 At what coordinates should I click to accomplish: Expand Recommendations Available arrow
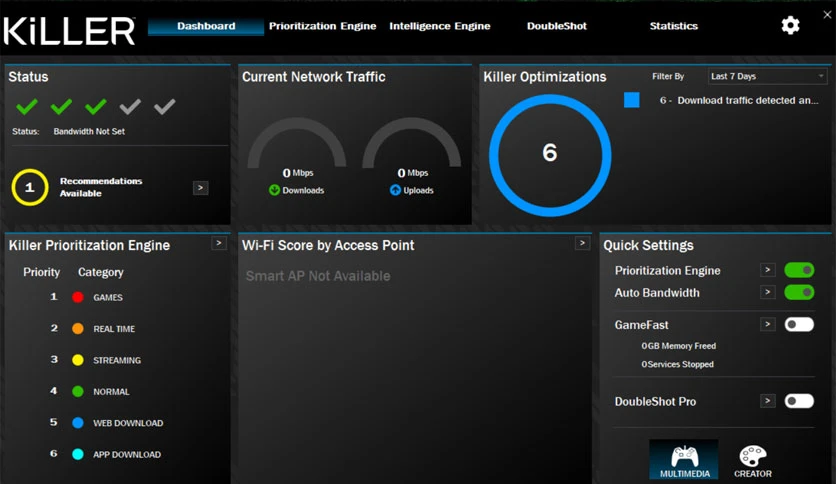point(200,188)
